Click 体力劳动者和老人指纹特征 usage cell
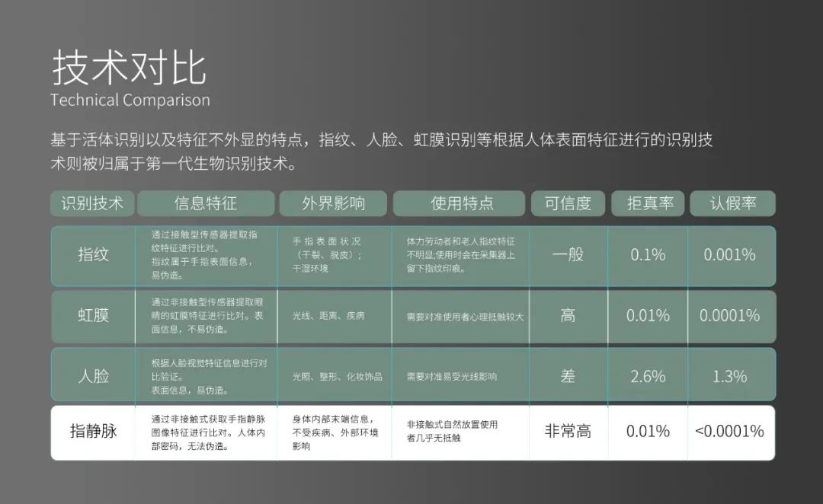Viewport: 823px width, 504px height. pyautogui.click(x=461, y=255)
